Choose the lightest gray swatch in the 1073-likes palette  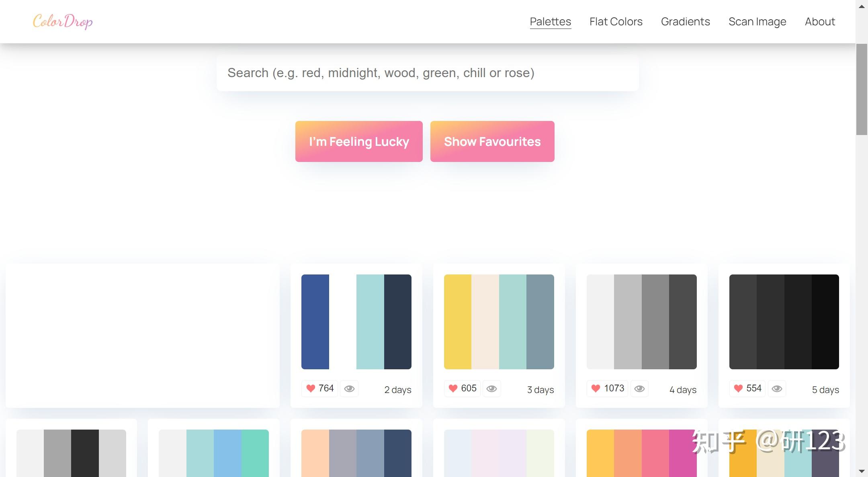(x=600, y=322)
